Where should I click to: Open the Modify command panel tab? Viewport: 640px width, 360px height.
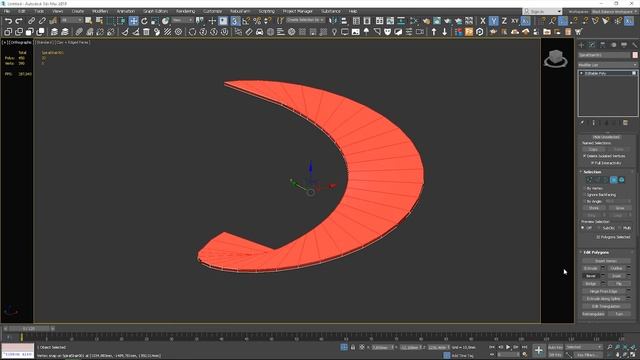(592, 44)
